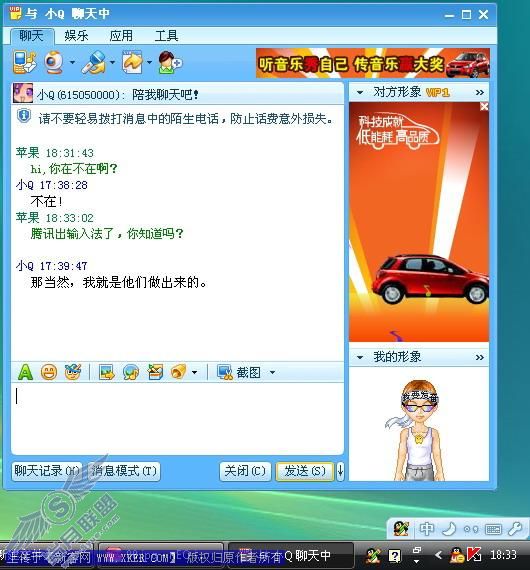The image size is (530, 570).
Task: Click the green tray icon left of help
Action: [x=373, y=555]
